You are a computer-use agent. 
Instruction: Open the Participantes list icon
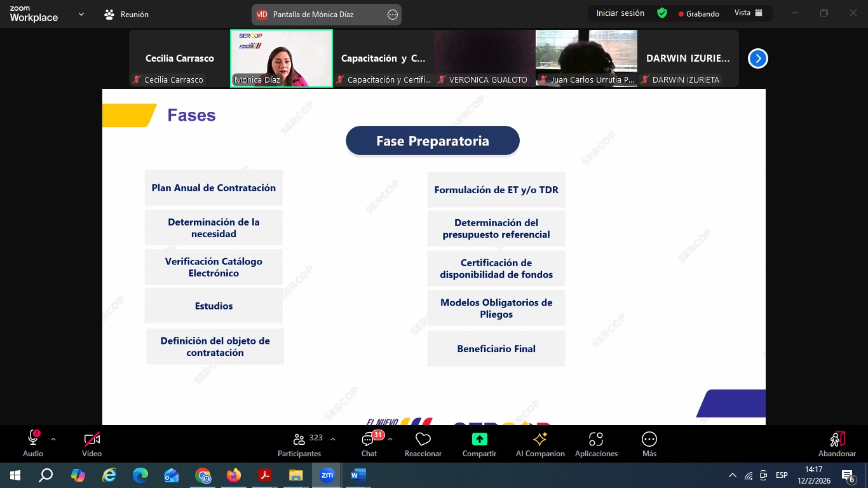[x=299, y=440]
